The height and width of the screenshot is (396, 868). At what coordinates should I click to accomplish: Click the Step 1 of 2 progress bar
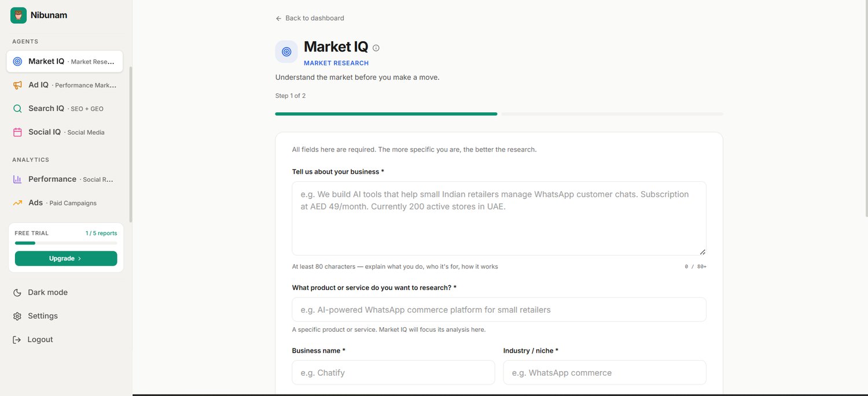(x=499, y=114)
